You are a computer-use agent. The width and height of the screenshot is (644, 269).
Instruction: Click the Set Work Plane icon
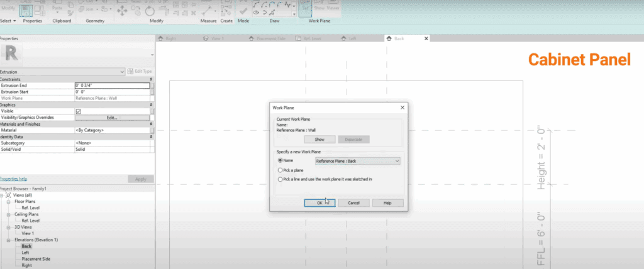(x=305, y=9)
